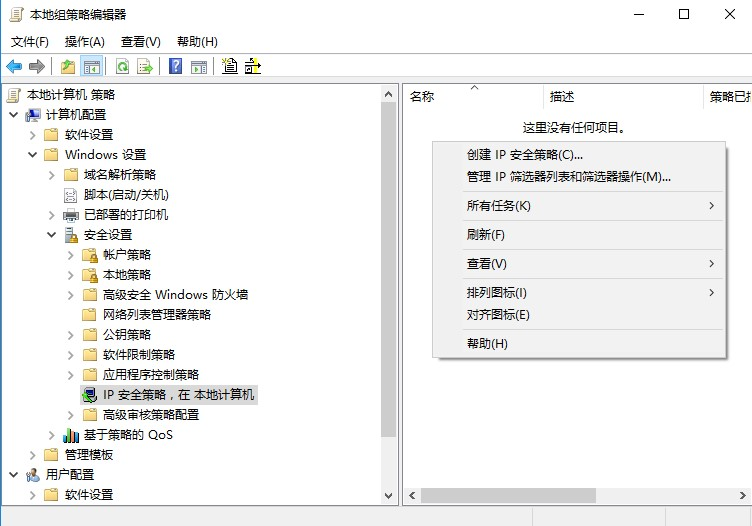
Task: Click the blue Help question mark icon
Action: [176, 66]
